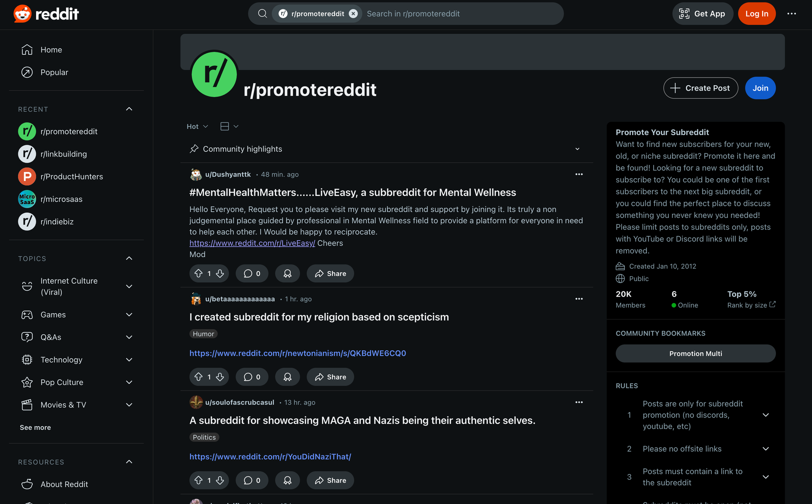Upvote the LiveEasy mental wellness post
The width and height of the screenshot is (812, 504).
[x=199, y=274]
